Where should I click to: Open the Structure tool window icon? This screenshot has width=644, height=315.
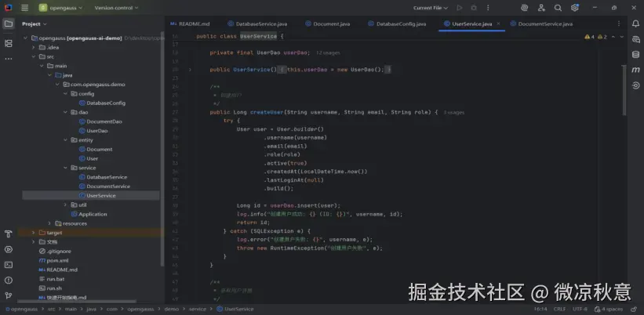pos(8,43)
